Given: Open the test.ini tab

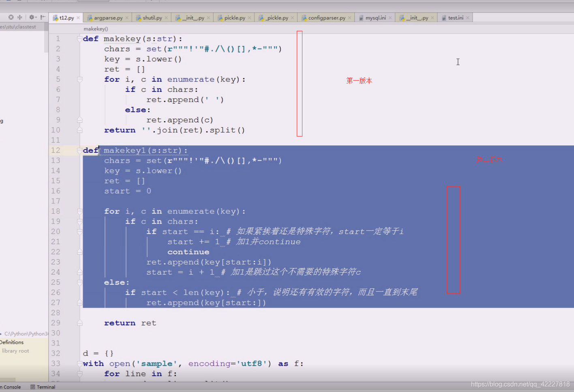Looking at the screenshot, I should pyautogui.click(x=456, y=18).
